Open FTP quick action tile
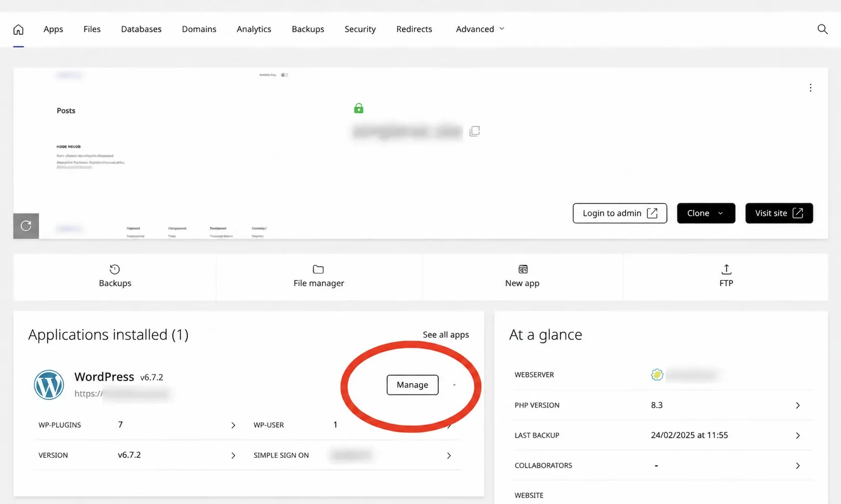 [x=726, y=277]
